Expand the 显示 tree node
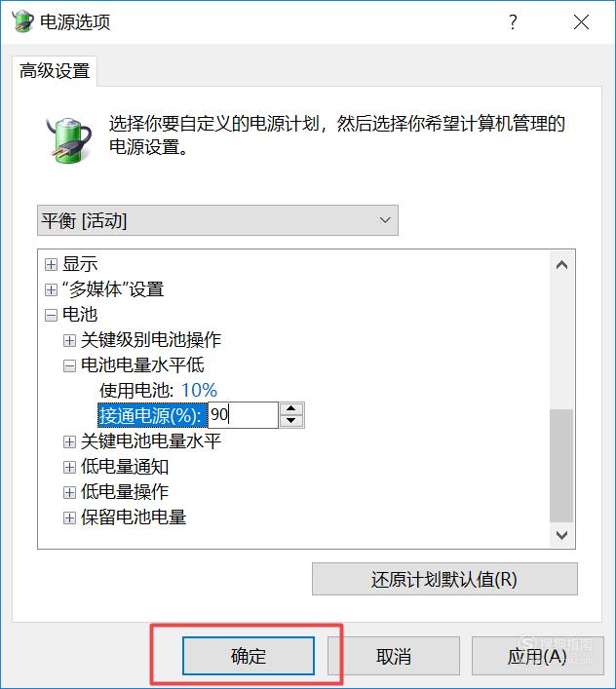 coord(51,264)
